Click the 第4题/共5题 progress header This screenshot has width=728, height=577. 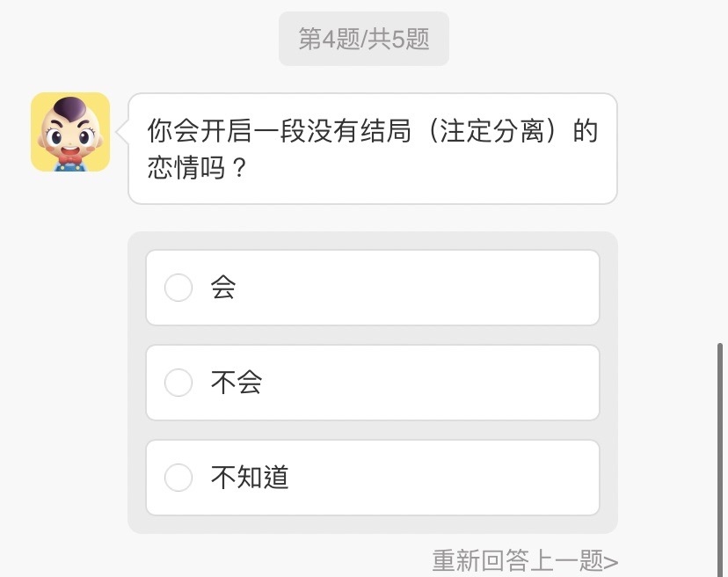click(x=363, y=37)
